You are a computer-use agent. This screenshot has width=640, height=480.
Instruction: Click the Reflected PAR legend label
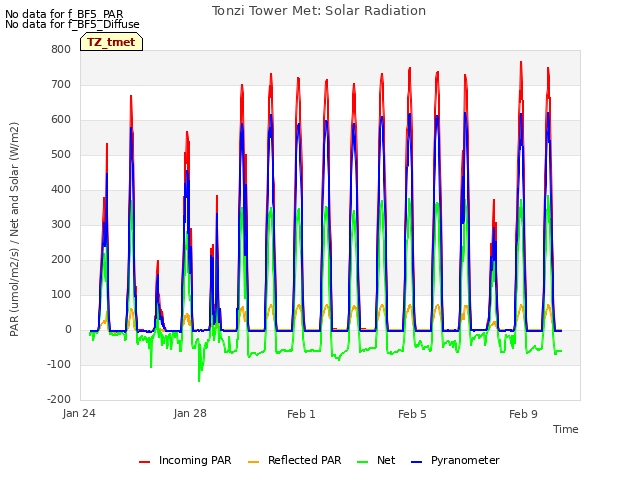[x=304, y=460]
